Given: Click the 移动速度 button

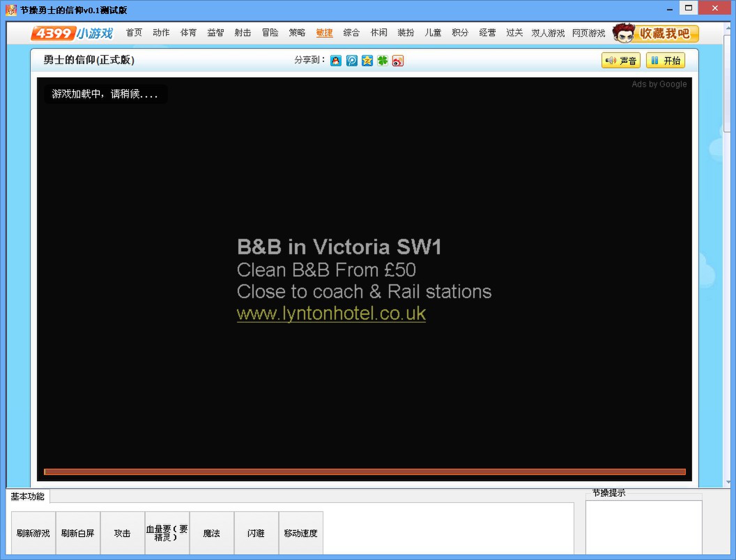Looking at the screenshot, I should [301, 533].
